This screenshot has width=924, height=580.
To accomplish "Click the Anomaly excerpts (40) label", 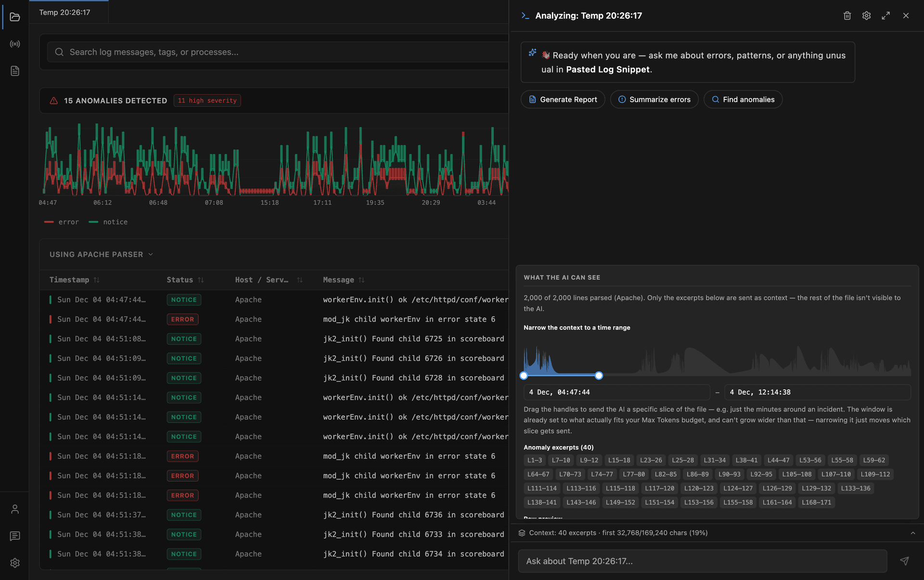I will point(559,448).
